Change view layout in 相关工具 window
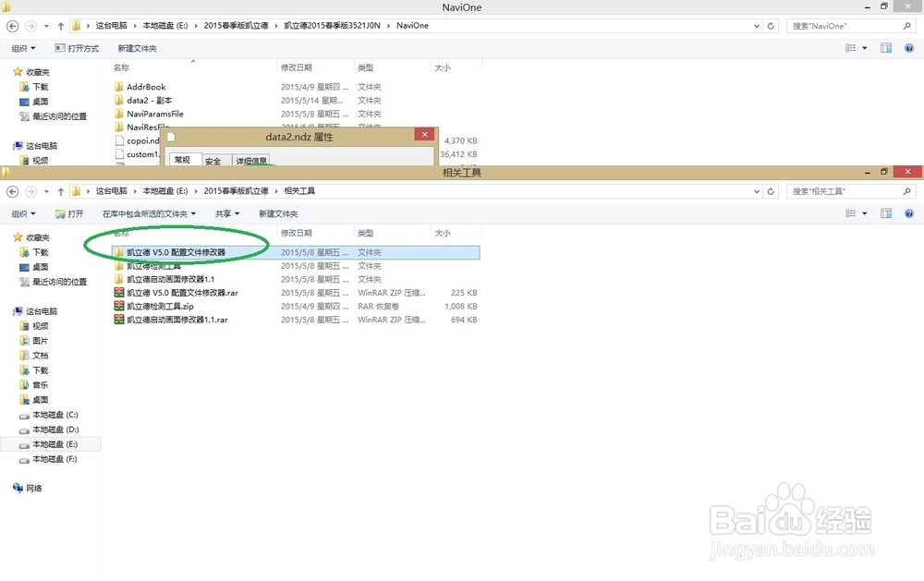This screenshot has height=581, width=924. click(x=850, y=214)
